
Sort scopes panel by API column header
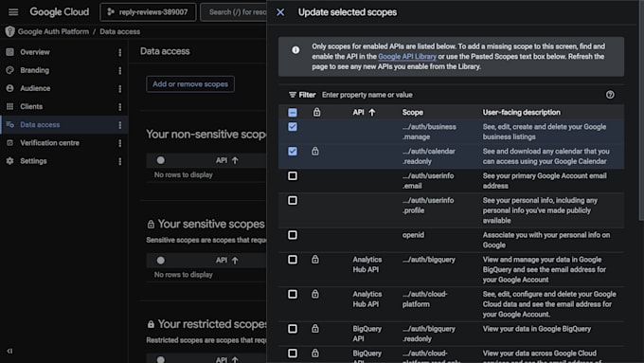click(364, 112)
